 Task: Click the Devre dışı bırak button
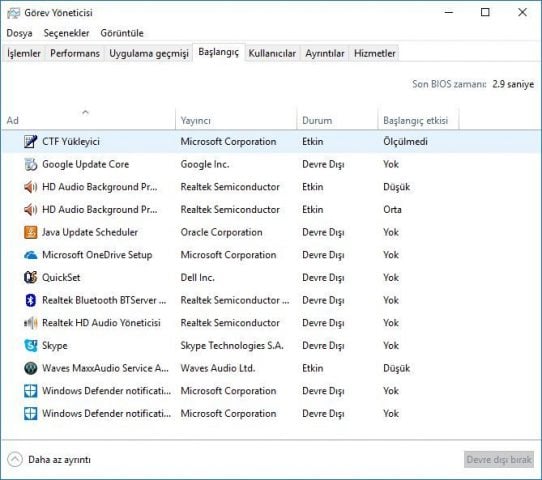(x=499, y=460)
